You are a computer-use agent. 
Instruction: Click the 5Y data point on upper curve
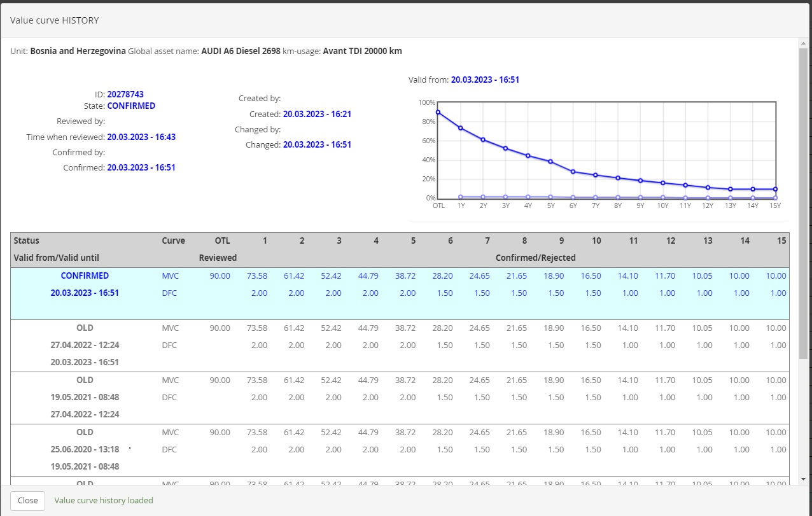click(x=550, y=162)
